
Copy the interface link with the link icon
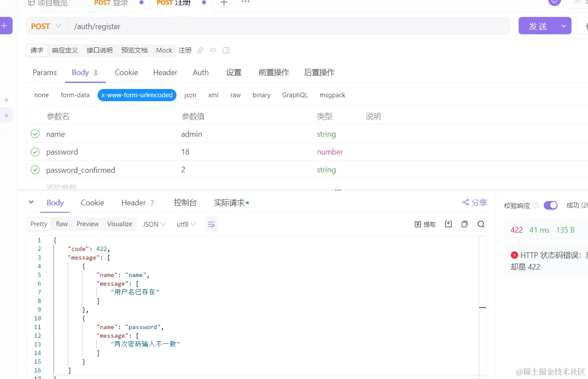pos(200,50)
